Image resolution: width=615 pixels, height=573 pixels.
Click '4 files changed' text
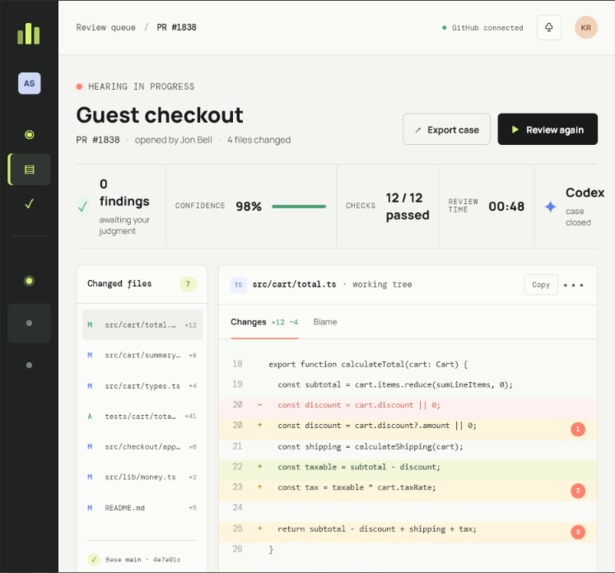[259, 140]
